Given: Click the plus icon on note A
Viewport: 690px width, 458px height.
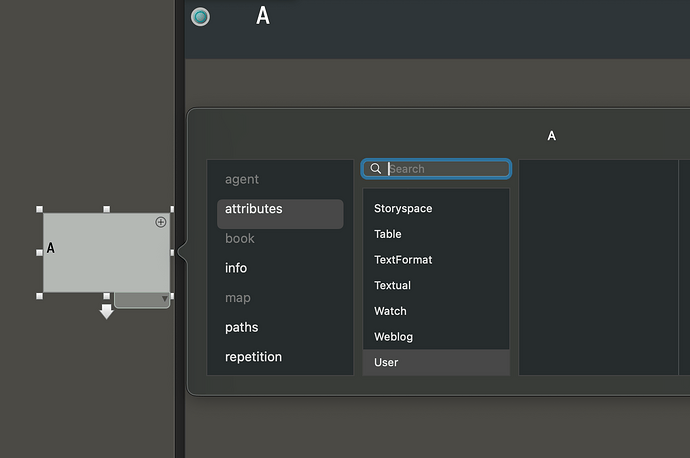Looking at the screenshot, I should point(161,222).
